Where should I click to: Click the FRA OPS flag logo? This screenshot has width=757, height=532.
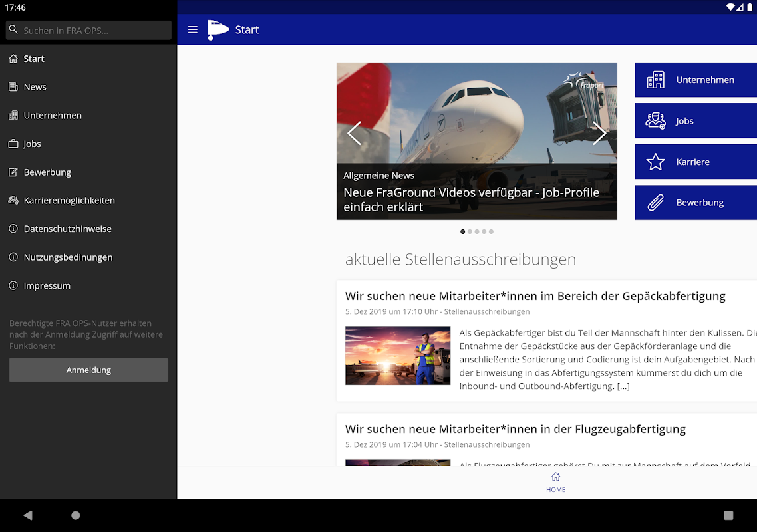218,29
